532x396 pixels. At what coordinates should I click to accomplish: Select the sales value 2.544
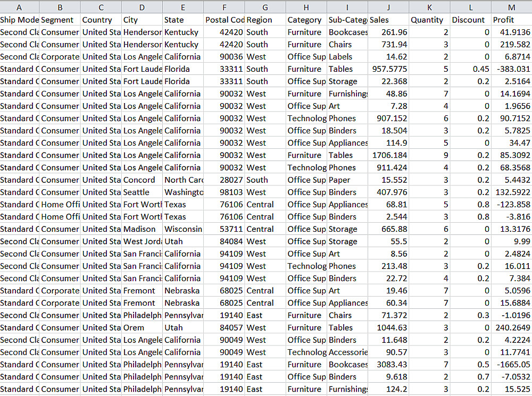(388, 217)
